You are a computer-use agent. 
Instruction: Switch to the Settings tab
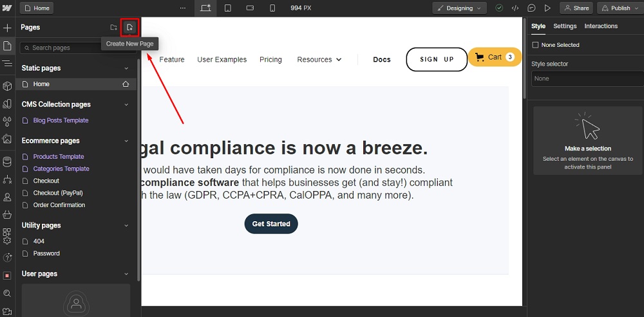[x=565, y=26]
